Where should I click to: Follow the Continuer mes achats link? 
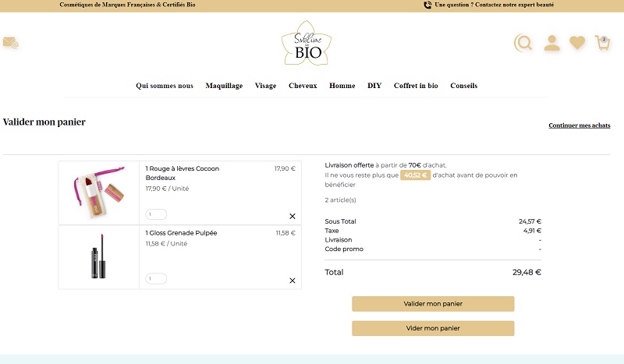pos(580,125)
